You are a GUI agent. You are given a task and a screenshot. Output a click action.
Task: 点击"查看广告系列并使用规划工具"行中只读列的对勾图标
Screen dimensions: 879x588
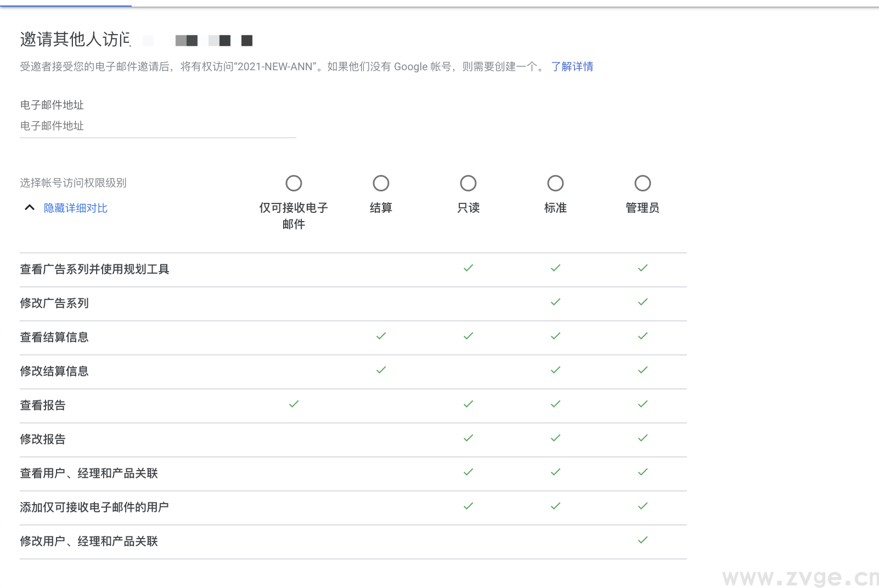click(x=468, y=268)
